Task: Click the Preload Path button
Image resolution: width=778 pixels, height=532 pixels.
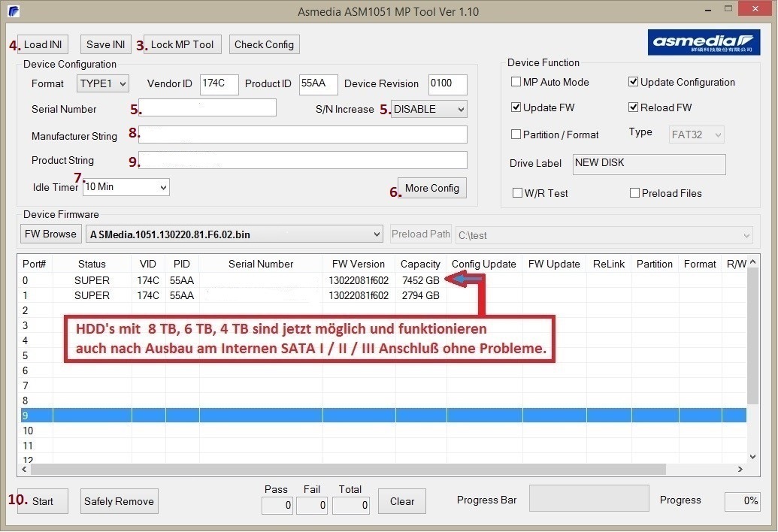Action: [421, 234]
